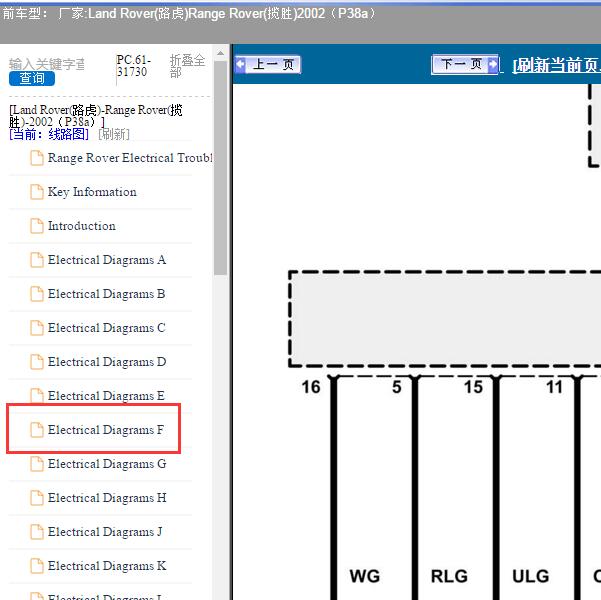Click the ULG wire label
The image size is (601, 600).
pyautogui.click(x=530, y=576)
